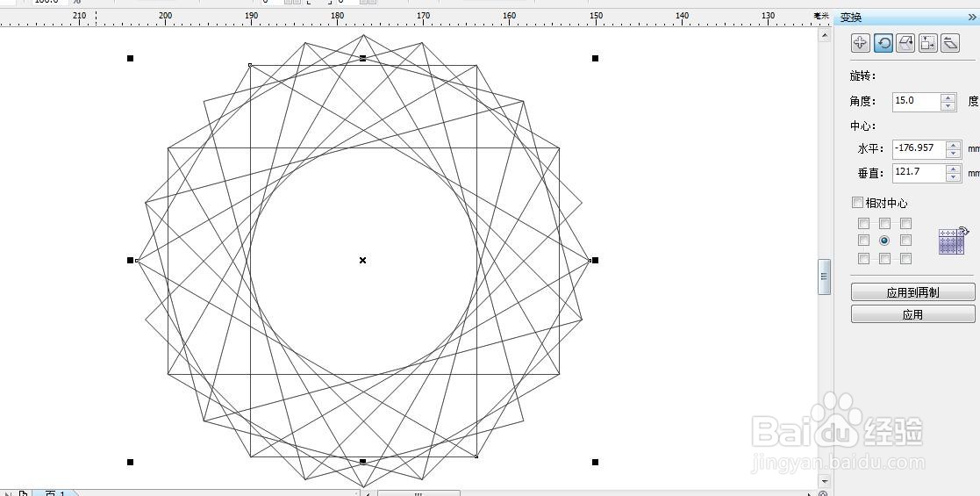The image size is (980, 496).
Task: Decrease the 水平 center value
Action: point(953,154)
